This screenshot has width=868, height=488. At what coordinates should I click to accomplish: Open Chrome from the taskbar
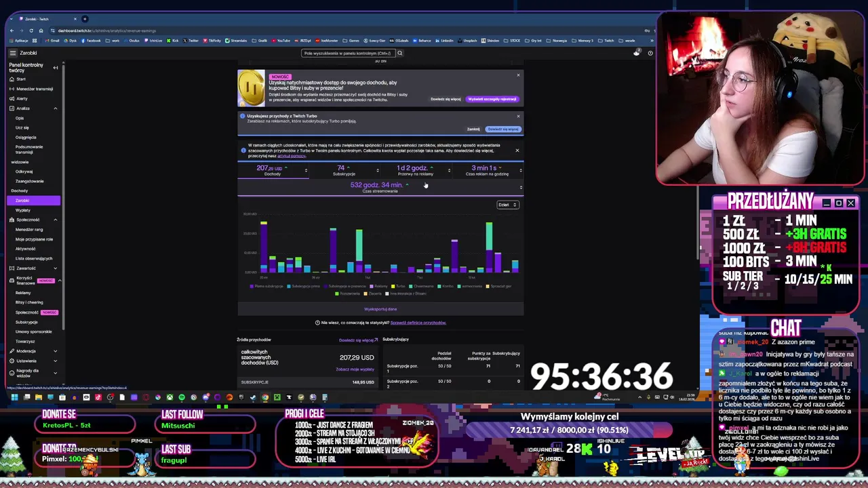click(265, 397)
